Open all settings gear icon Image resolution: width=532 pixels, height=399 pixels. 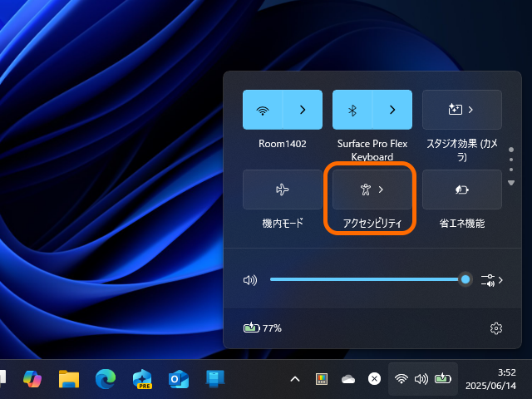(x=496, y=328)
